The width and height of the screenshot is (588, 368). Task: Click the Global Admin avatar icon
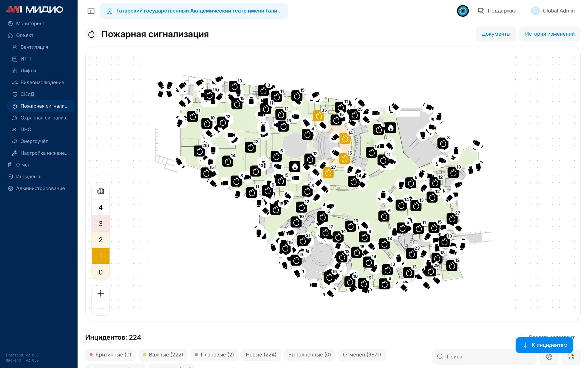click(x=535, y=11)
